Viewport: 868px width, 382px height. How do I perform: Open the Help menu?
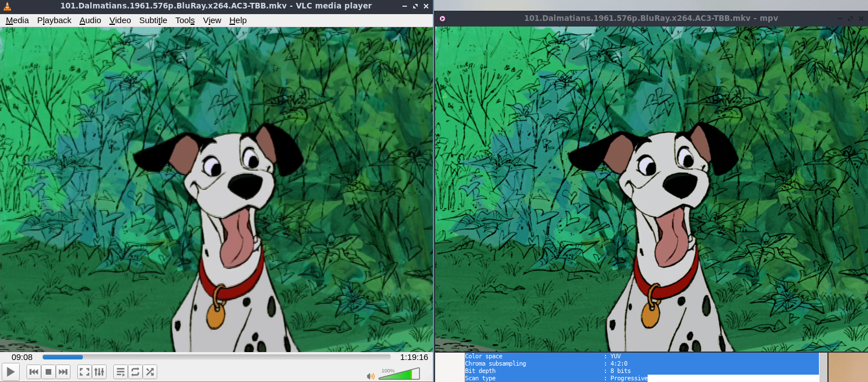click(x=238, y=20)
